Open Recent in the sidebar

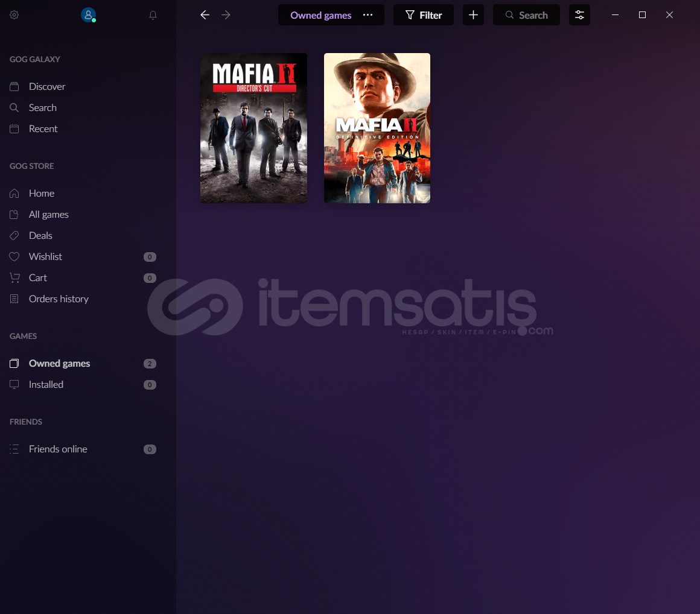point(43,129)
